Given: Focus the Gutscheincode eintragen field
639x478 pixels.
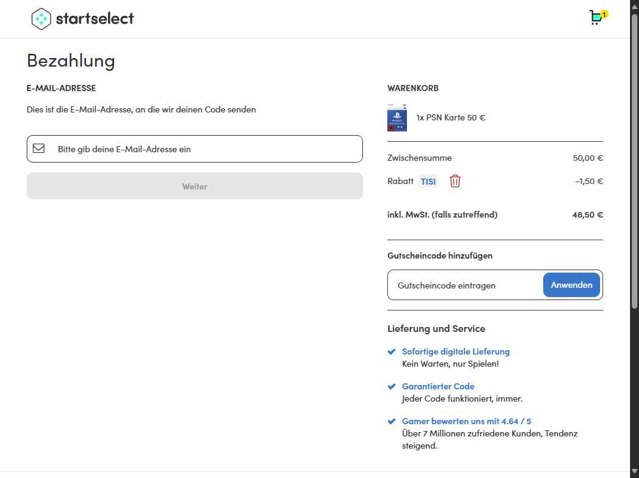Looking at the screenshot, I should point(465,285).
